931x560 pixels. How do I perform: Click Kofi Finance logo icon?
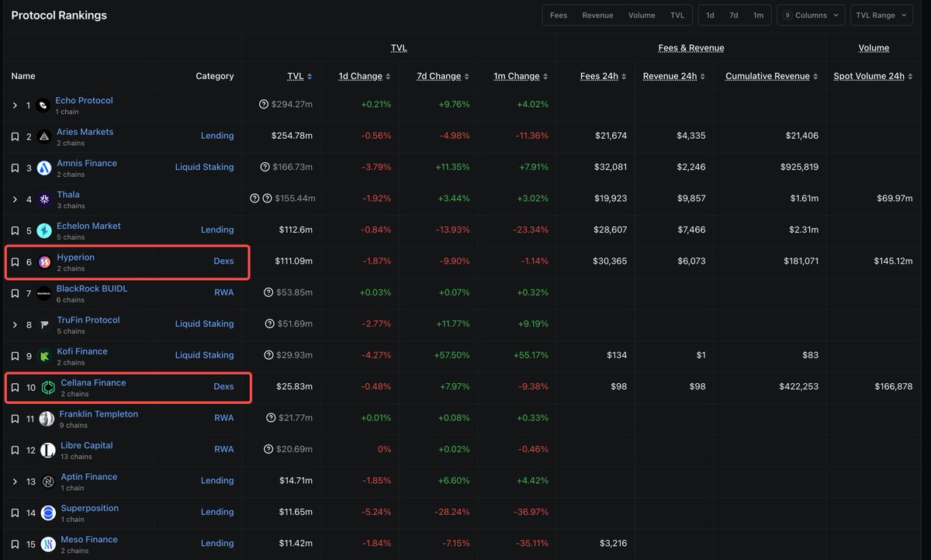tap(44, 357)
